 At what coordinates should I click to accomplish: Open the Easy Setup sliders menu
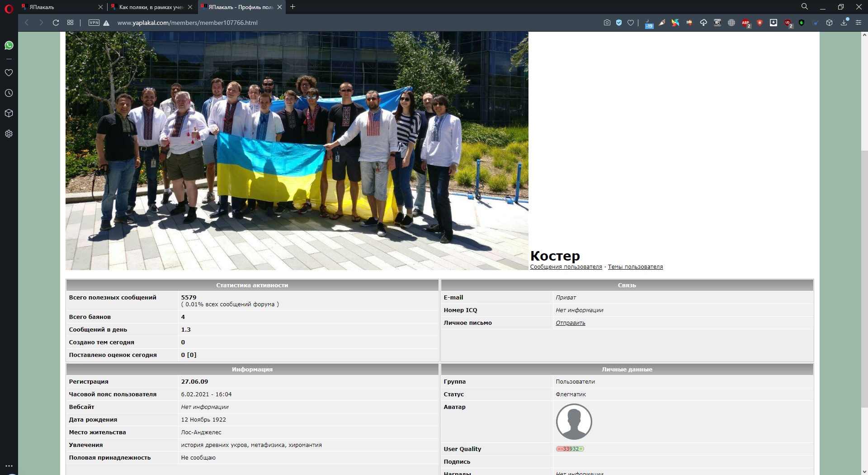click(x=859, y=23)
